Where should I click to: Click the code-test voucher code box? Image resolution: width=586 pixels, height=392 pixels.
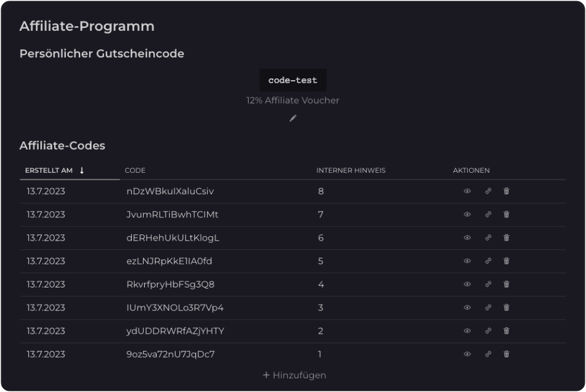click(293, 80)
